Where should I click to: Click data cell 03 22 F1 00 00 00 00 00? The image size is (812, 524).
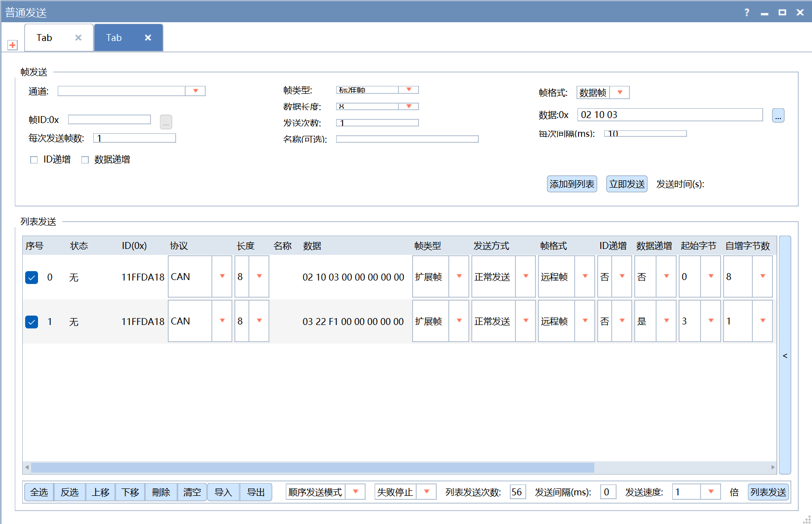(353, 322)
